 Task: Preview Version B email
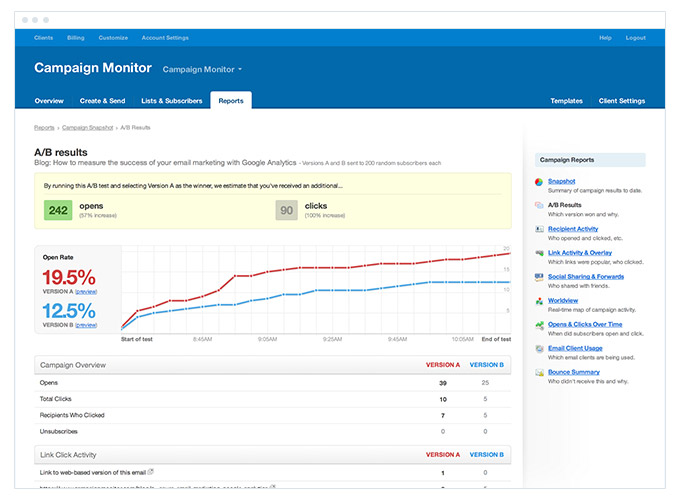86,325
